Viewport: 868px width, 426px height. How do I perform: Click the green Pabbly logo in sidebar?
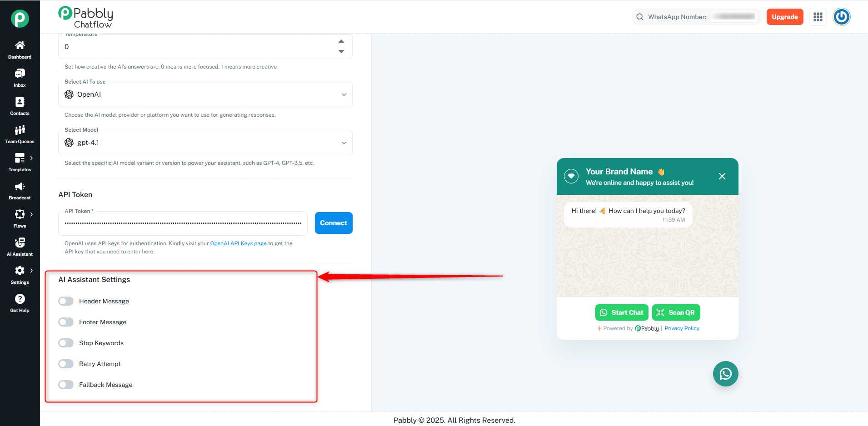pos(20,19)
